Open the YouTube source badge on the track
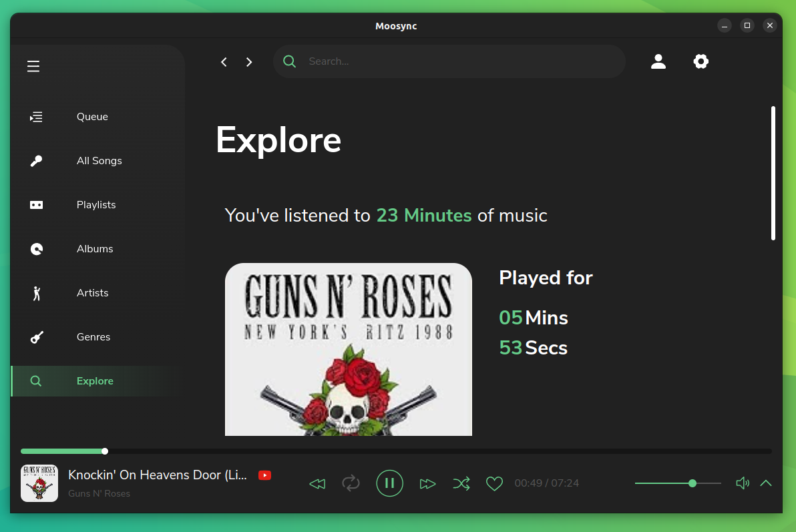The width and height of the screenshot is (796, 532). click(x=264, y=475)
